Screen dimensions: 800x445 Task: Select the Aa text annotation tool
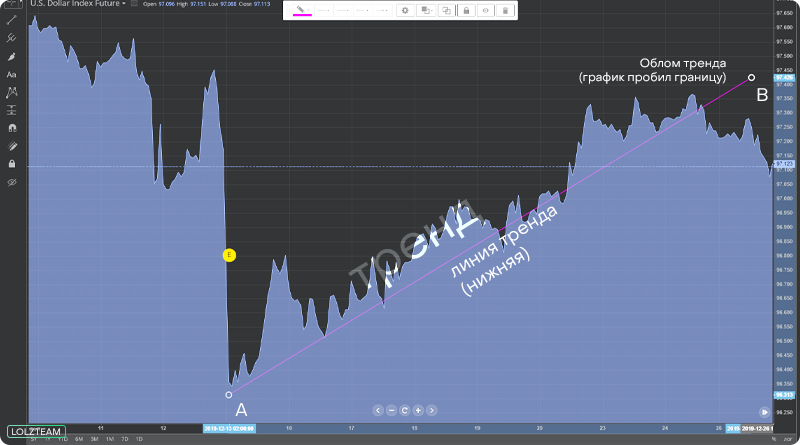click(x=11, y=75)
